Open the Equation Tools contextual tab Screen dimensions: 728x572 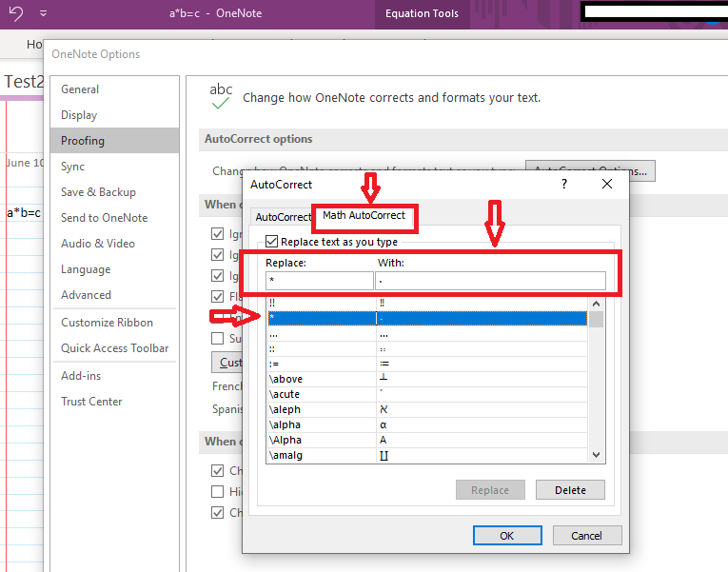click(422, 13)
